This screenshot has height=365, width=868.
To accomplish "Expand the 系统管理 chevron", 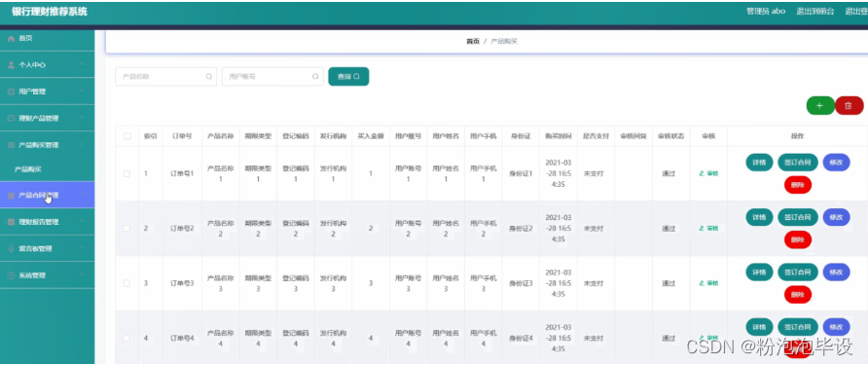I will 83,275.
